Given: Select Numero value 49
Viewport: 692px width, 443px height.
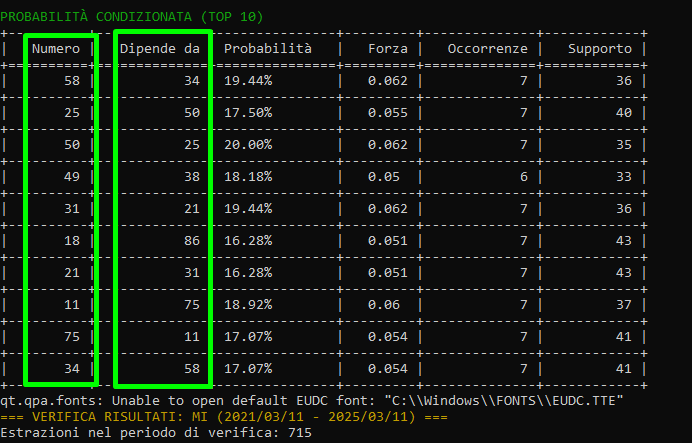Looking at the screenshot, I should pos(72,176).
